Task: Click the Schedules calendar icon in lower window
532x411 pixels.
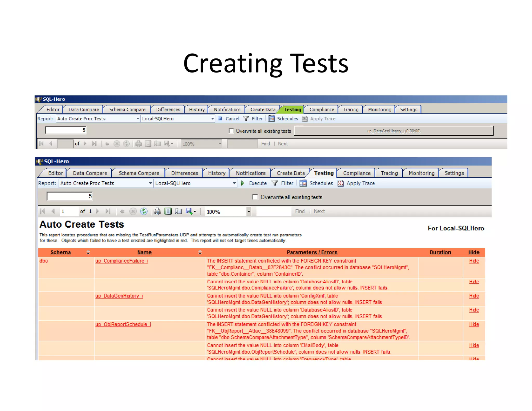Action: (x=303, y=183)
